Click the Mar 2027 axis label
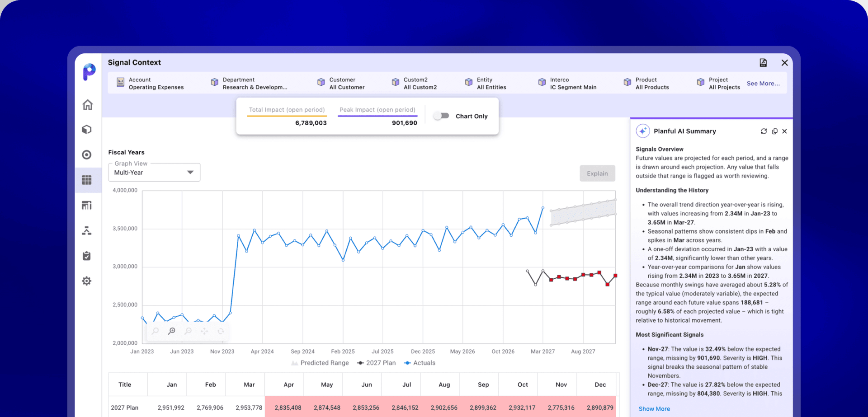The width and height of the screenshot is (868, 417). [542, 351]
